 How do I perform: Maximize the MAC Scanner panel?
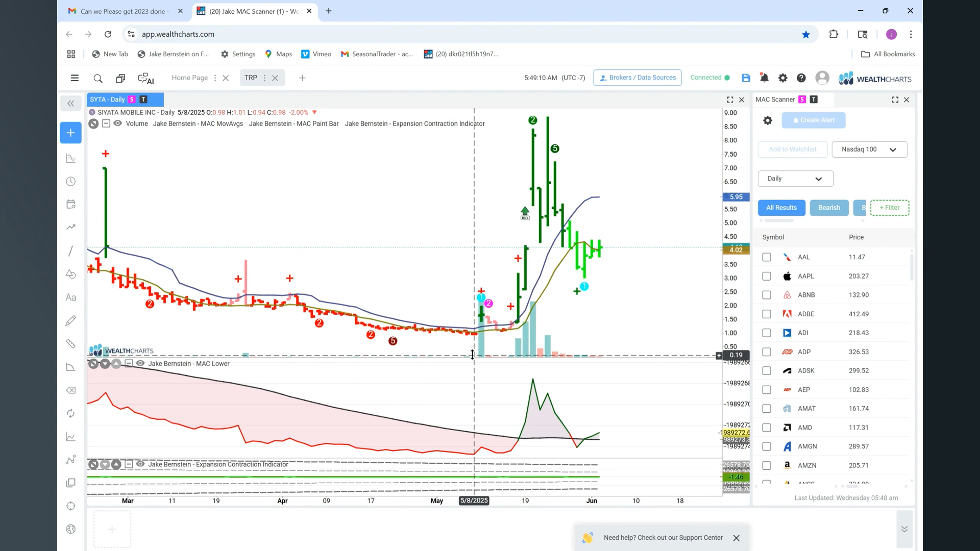895,99
